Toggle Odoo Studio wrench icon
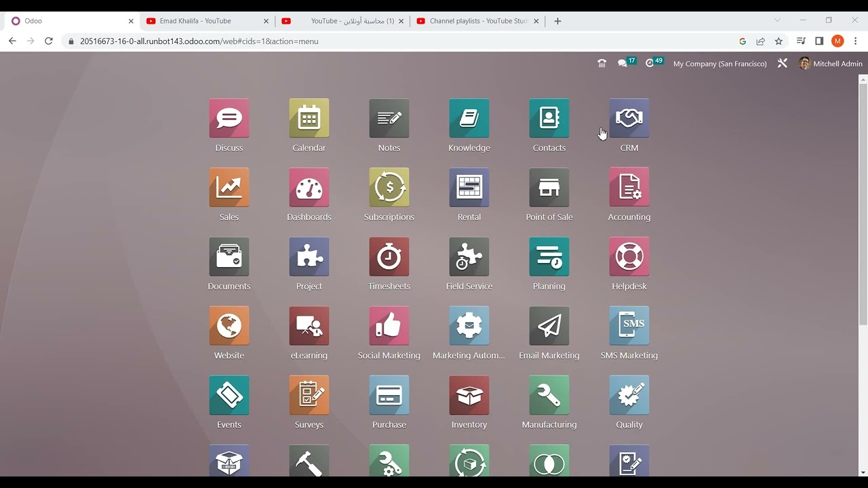Viewport: 868px width, 488px height. tap(783, 64)
